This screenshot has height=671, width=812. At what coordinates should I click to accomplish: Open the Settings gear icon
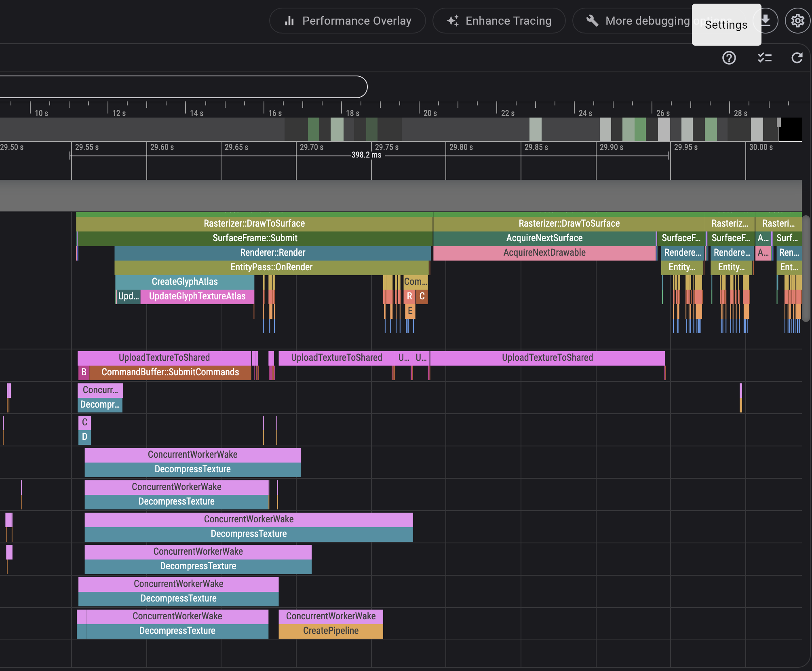(x=797, y=21)
